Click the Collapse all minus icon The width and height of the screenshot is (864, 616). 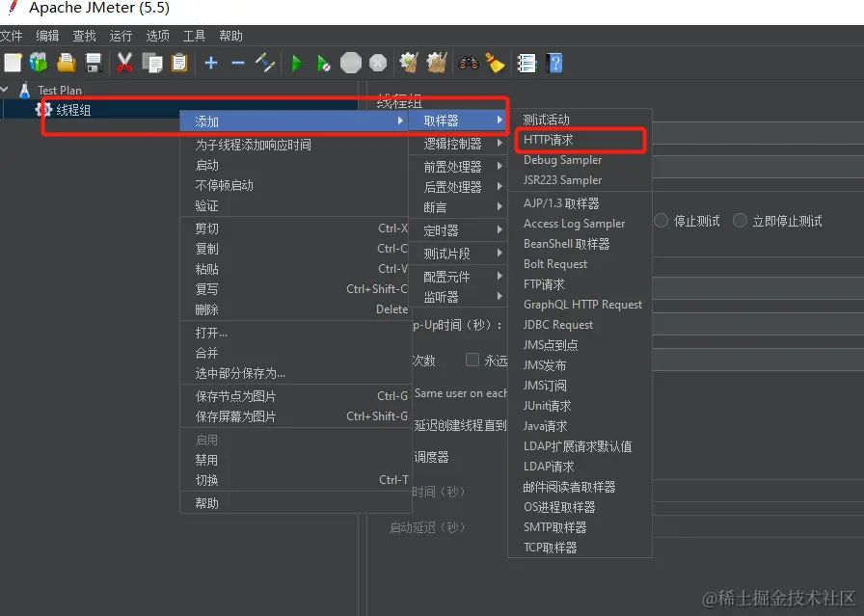coord(238,63)
